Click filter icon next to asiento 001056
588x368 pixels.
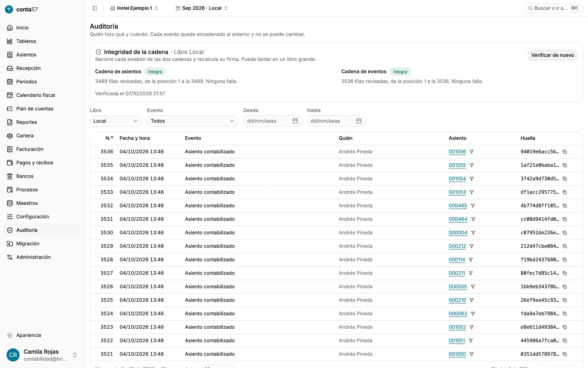tap(472, 152)
